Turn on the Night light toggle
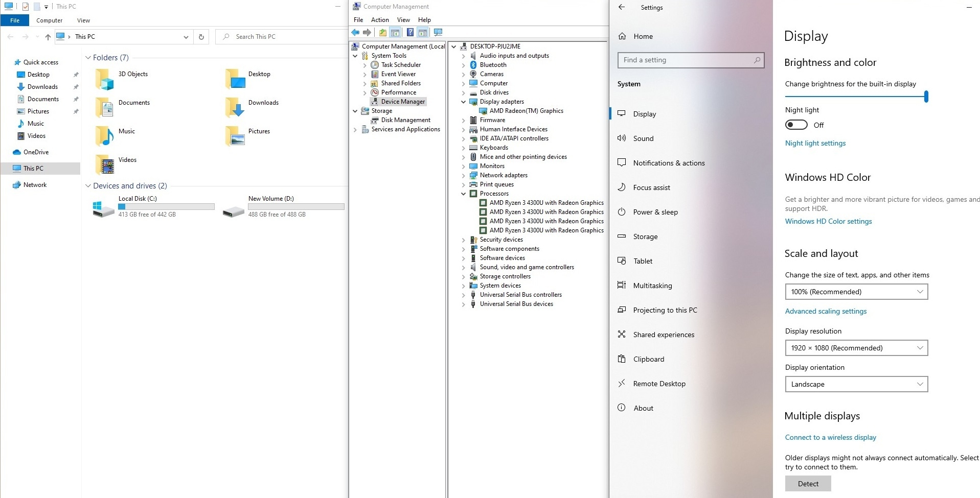980x498 pixels. [x=796, y=125]
